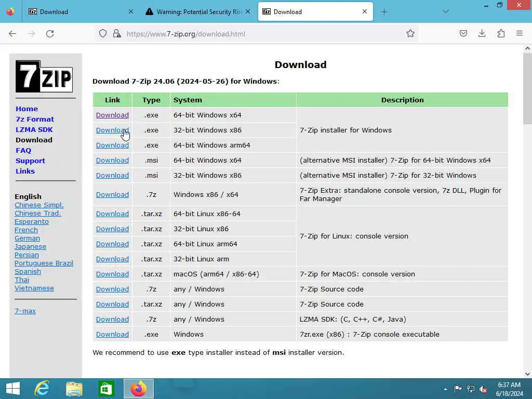Download the 64-bit Windows x64 .exe

(112, 115)
